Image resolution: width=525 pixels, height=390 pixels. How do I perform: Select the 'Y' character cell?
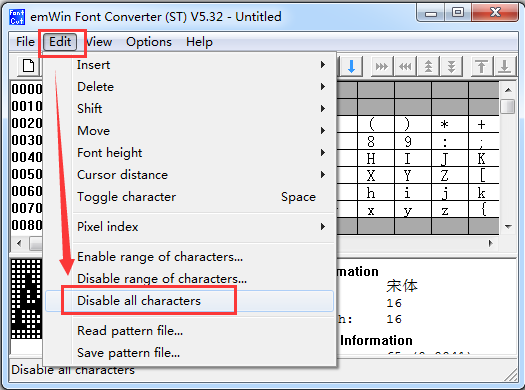[x=413, y=175]
